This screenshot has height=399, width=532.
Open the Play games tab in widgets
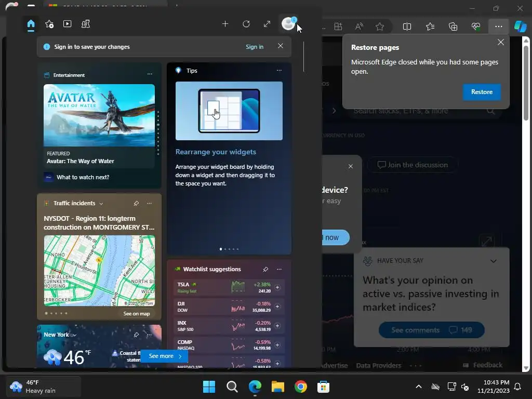pos(86,24)
